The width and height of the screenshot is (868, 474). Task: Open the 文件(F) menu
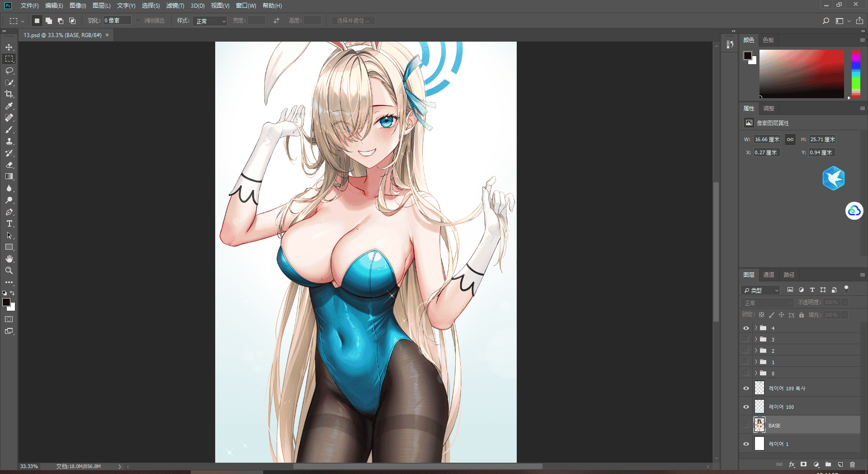tap(29, 5)
